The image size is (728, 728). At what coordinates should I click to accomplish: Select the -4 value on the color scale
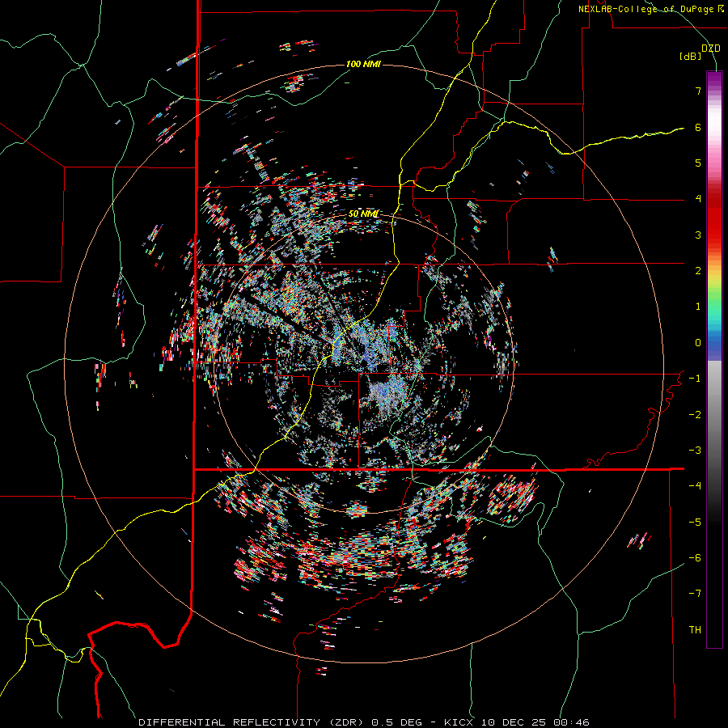point(695,486)
